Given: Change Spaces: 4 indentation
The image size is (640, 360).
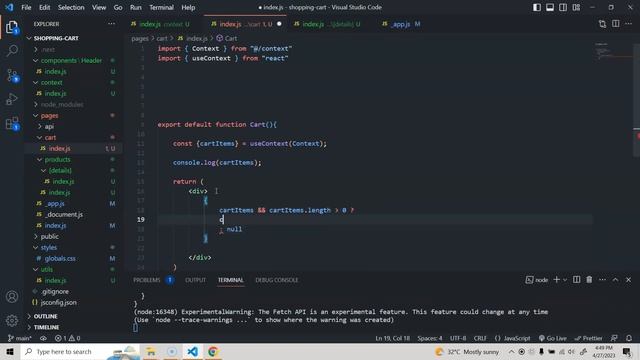Looking at the screenshot, I should [429, 338].
